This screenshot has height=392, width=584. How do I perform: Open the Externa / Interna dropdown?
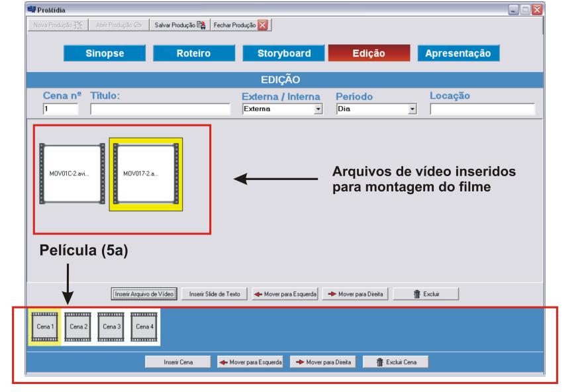pos(318,110)
